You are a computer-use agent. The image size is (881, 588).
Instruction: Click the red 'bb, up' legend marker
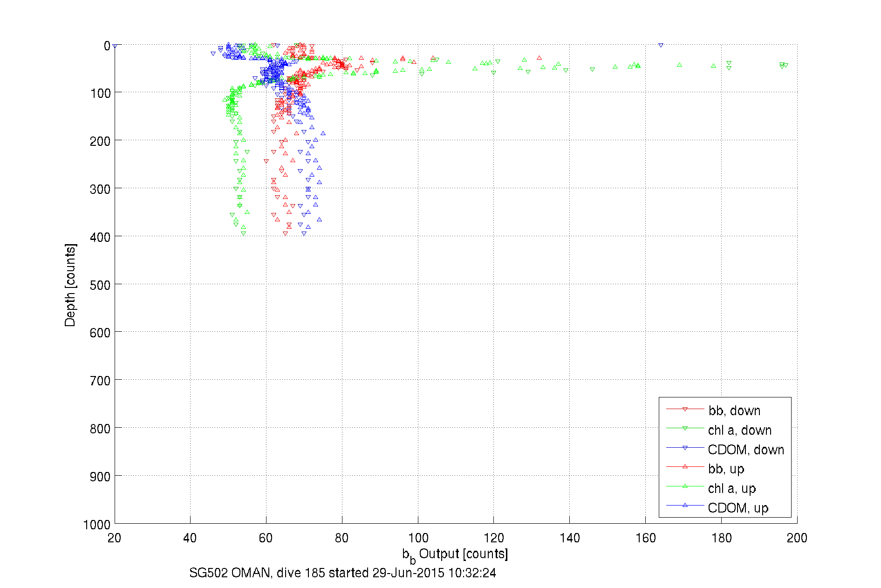[685, 466]
